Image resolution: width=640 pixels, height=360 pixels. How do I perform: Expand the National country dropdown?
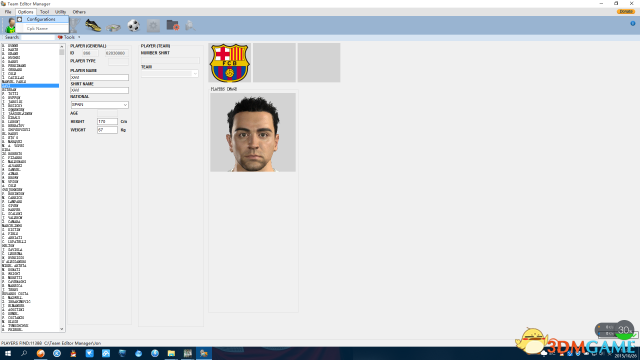coord(100,105)
